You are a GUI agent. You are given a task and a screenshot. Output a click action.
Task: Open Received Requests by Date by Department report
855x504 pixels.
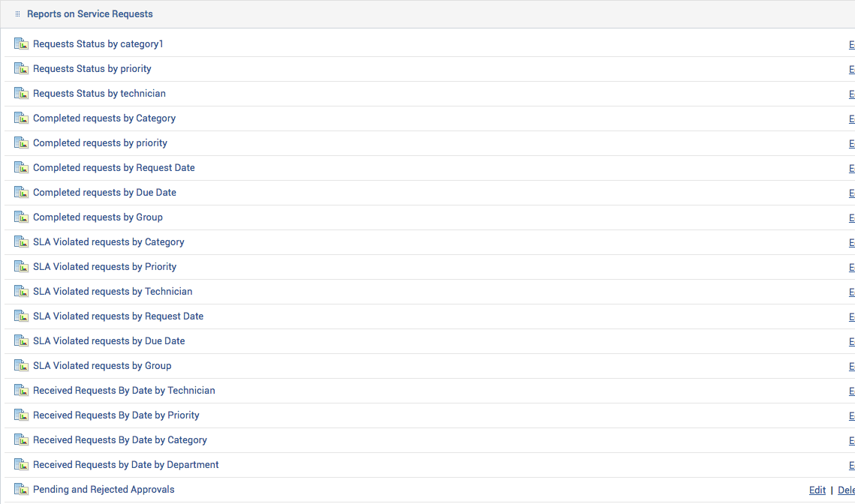126,465
